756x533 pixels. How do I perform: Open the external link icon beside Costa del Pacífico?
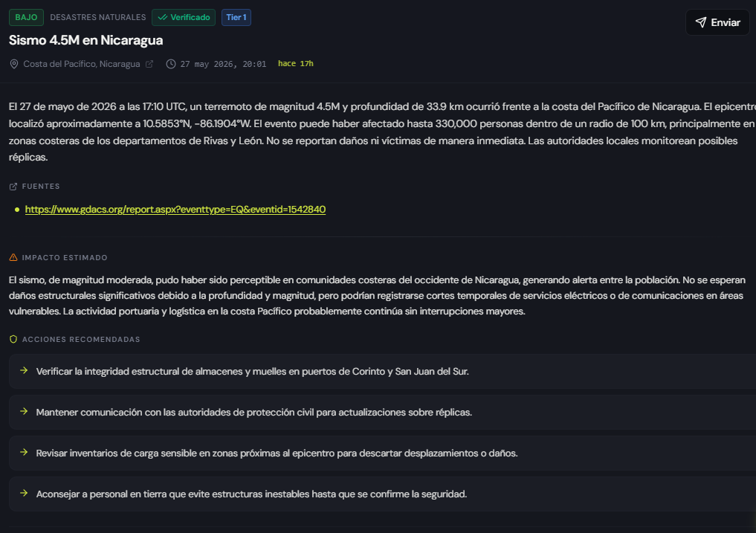click(149, 64)
